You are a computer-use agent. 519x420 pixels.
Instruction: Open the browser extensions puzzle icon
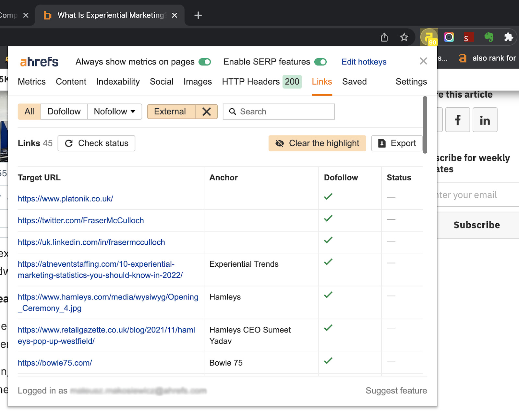509,37
